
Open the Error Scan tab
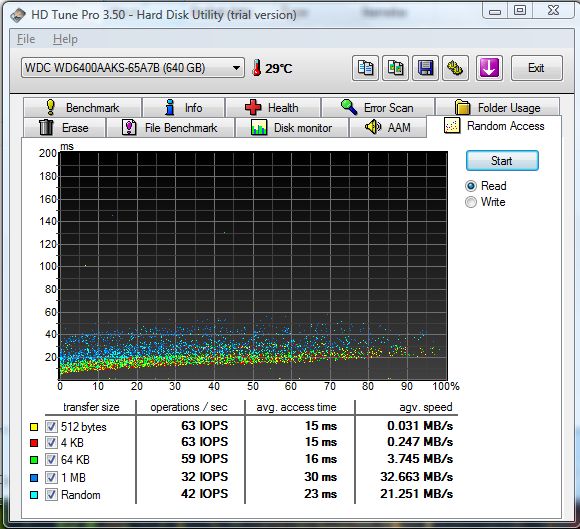[x=378, y=108]
